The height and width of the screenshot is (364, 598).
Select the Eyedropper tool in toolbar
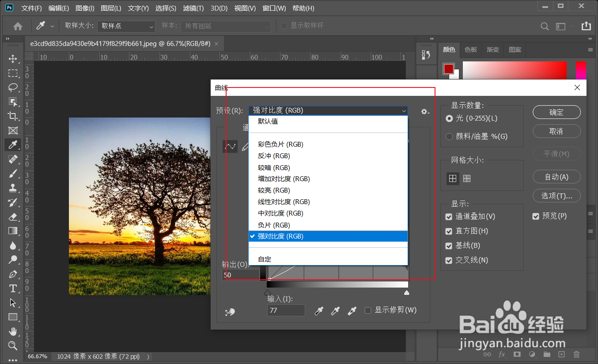[x=13, y=144]
